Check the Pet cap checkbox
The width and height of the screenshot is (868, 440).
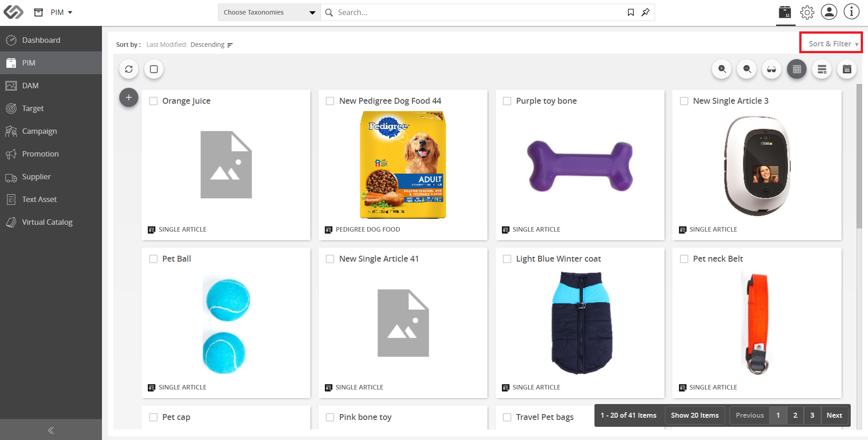[x=153, y=417]
